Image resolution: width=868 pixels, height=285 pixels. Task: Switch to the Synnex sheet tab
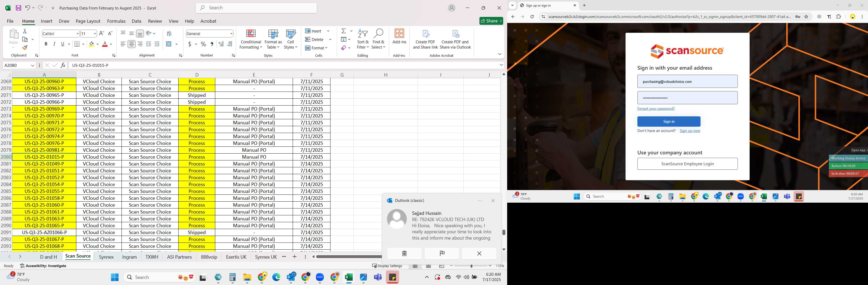click(106, 257)
